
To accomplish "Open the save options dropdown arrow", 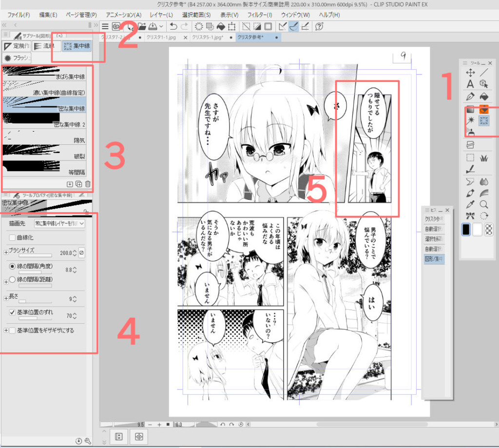I will (x=161, y=26).
